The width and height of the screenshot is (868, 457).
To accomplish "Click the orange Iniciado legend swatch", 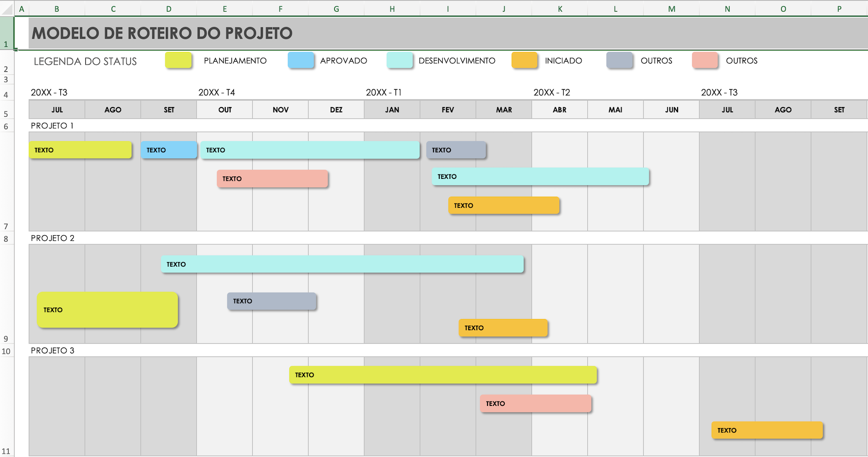I will coord(525,60).
